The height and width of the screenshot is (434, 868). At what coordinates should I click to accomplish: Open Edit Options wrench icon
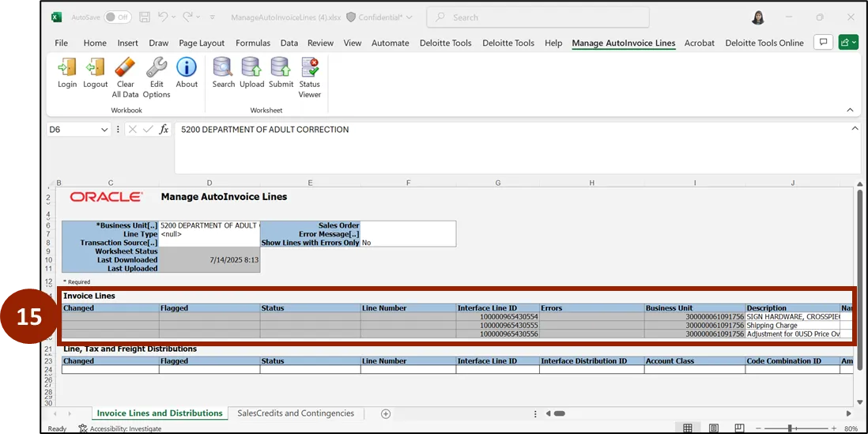157,74
